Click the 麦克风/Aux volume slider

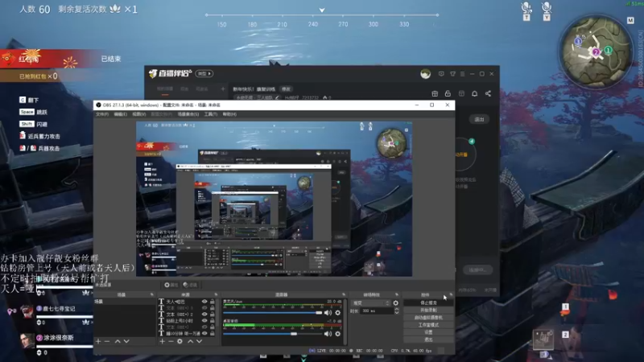coord(273,313)
